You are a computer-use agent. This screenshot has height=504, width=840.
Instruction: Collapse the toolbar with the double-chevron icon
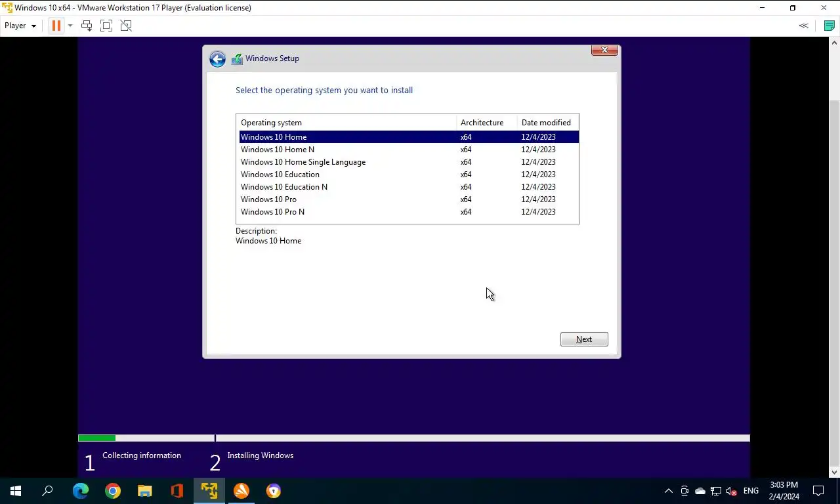(803, 26)
